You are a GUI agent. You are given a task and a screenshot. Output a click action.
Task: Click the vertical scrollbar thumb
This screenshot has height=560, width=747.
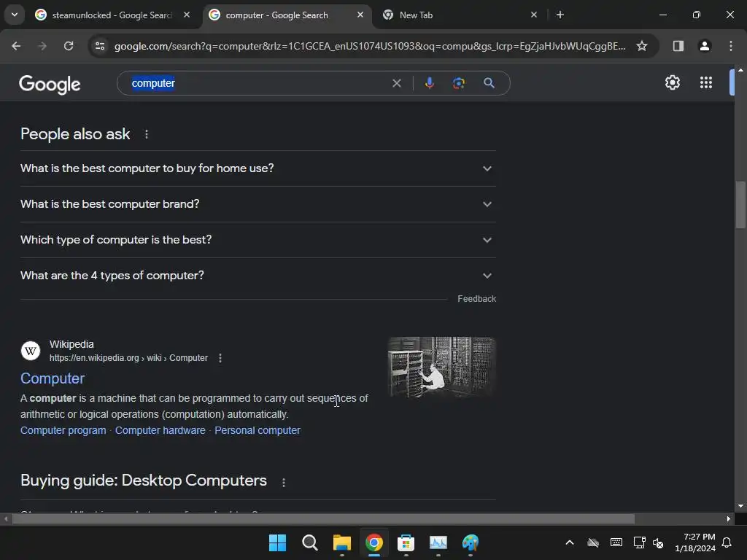741,205
